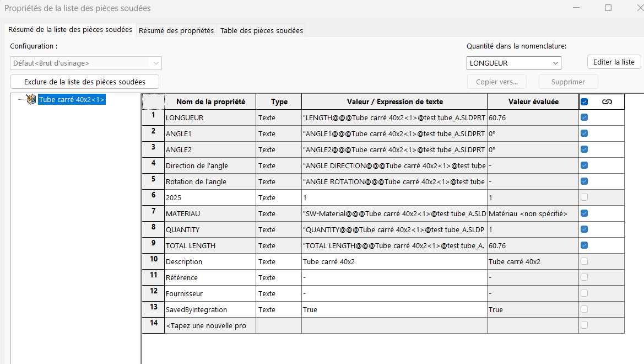Screen dimensions: 644x364
Task: Check the checkbox for property 2025
Action: click(584, 197)
